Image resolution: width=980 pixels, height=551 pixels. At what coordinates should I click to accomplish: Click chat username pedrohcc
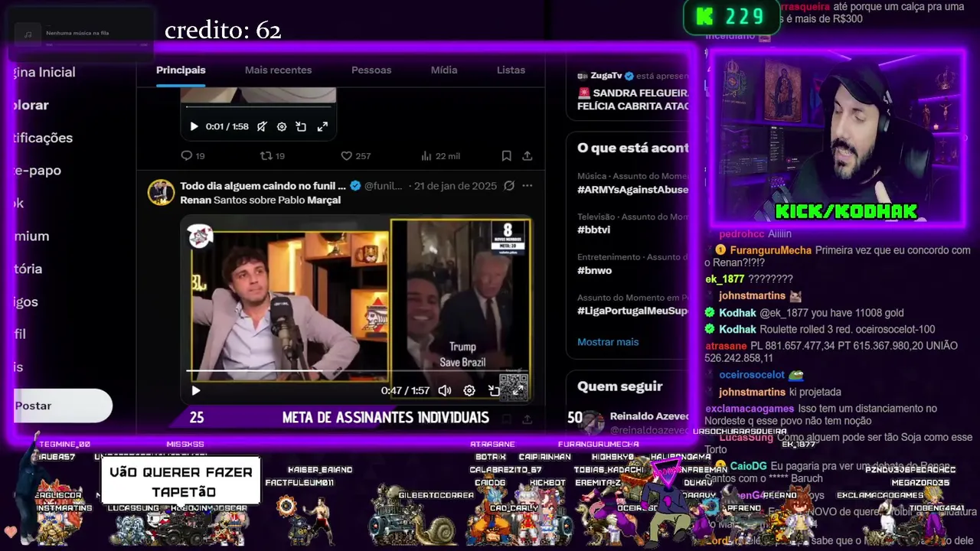[740, 234]
